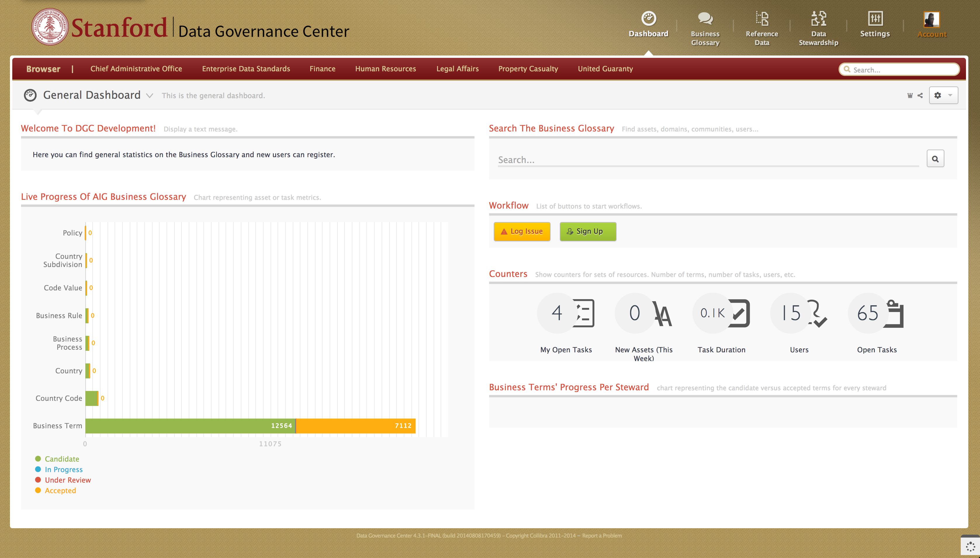Click 'This is the general dashboard.' description

213,96
